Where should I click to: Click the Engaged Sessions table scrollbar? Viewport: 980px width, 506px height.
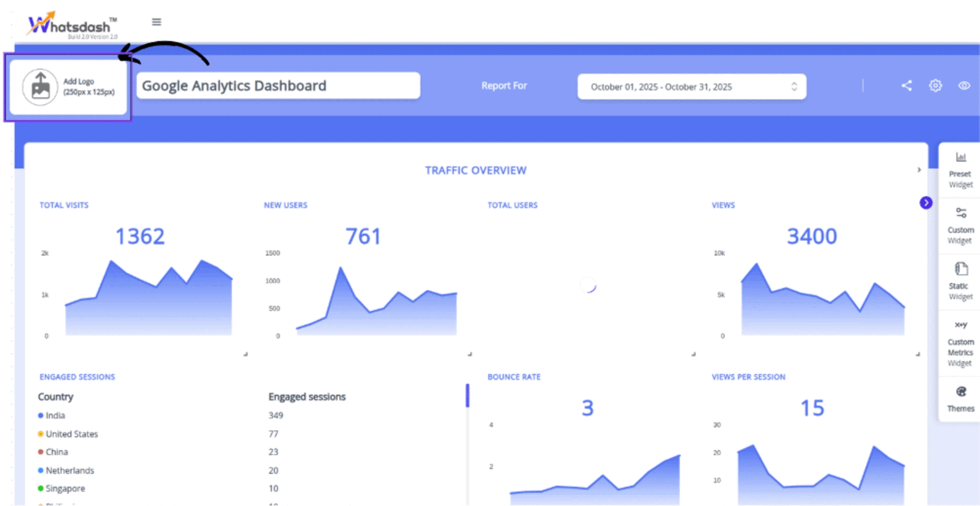click(x=468, y=396)
